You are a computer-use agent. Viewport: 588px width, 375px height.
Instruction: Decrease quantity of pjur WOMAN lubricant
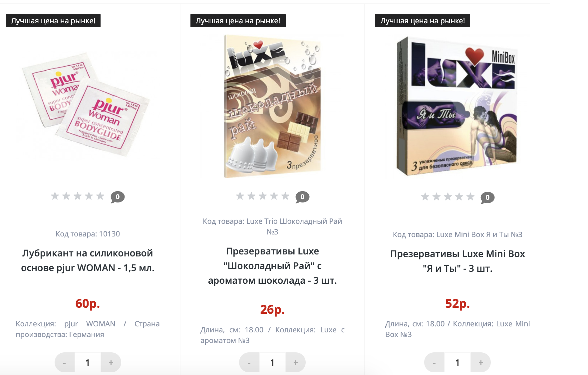tap(65, 362)
